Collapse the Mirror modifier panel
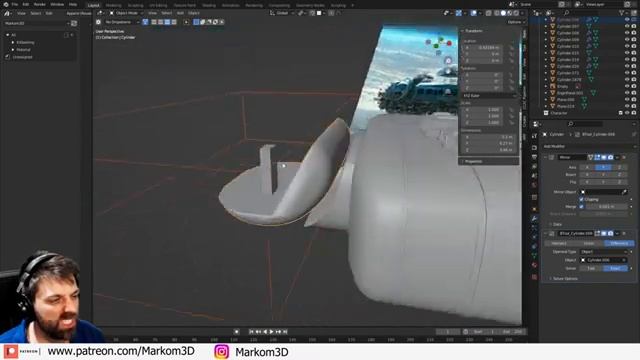This screenshot has height=360, width=640. tap(545, 157)
